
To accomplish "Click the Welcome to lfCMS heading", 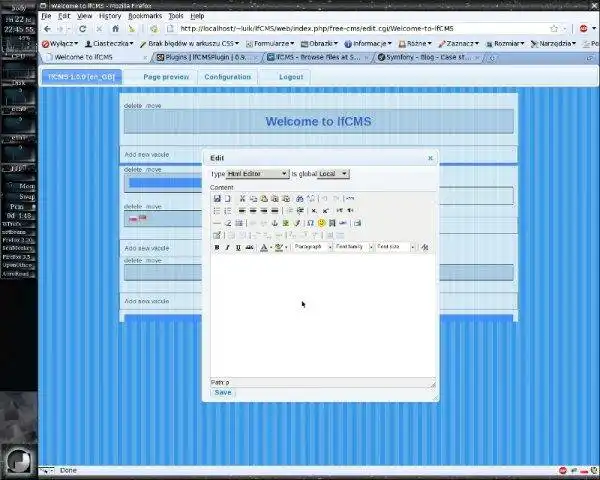I will pyautogui.click(x=318, y=122).
